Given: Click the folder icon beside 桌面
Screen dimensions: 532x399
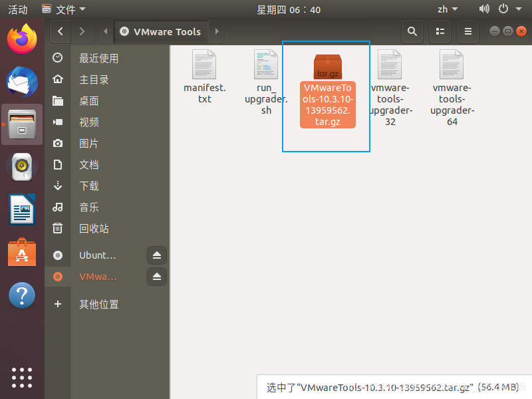Looking at the screenshot, I should [58, 101].
